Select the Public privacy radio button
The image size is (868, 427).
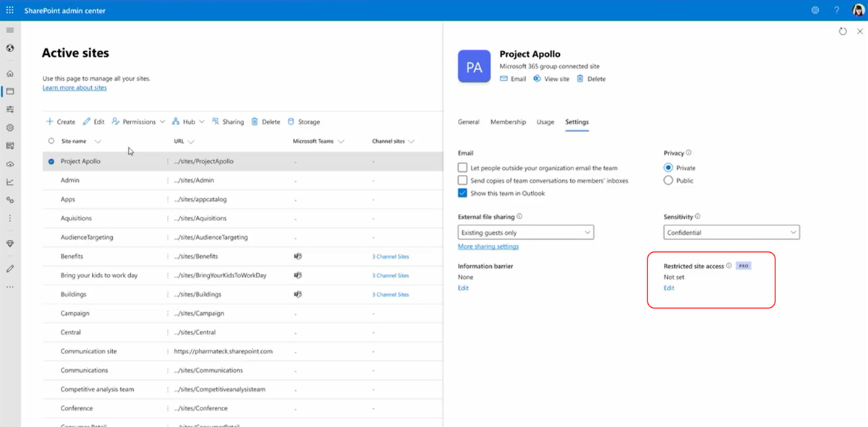pos(668,181)
